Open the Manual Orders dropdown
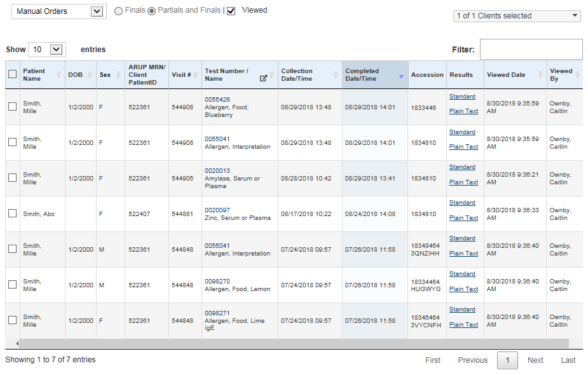 pos(59,11)
